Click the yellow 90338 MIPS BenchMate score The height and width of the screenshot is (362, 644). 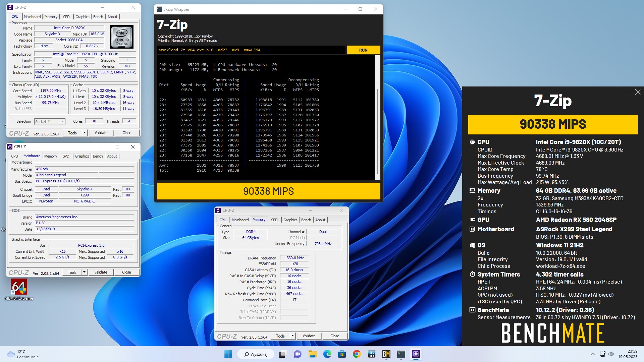pyautogui.click(x=553, y=124)
